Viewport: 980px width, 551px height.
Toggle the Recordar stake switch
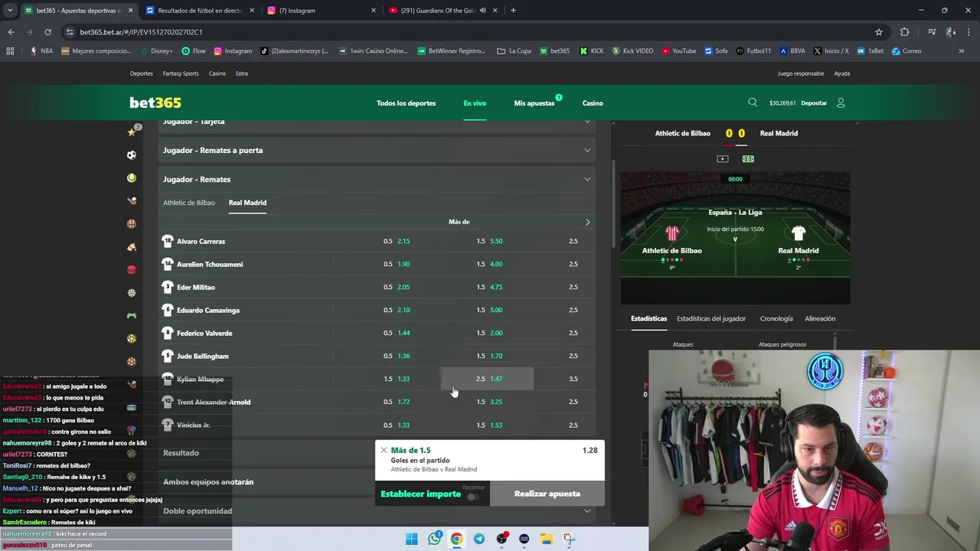[x=473, y=497]
